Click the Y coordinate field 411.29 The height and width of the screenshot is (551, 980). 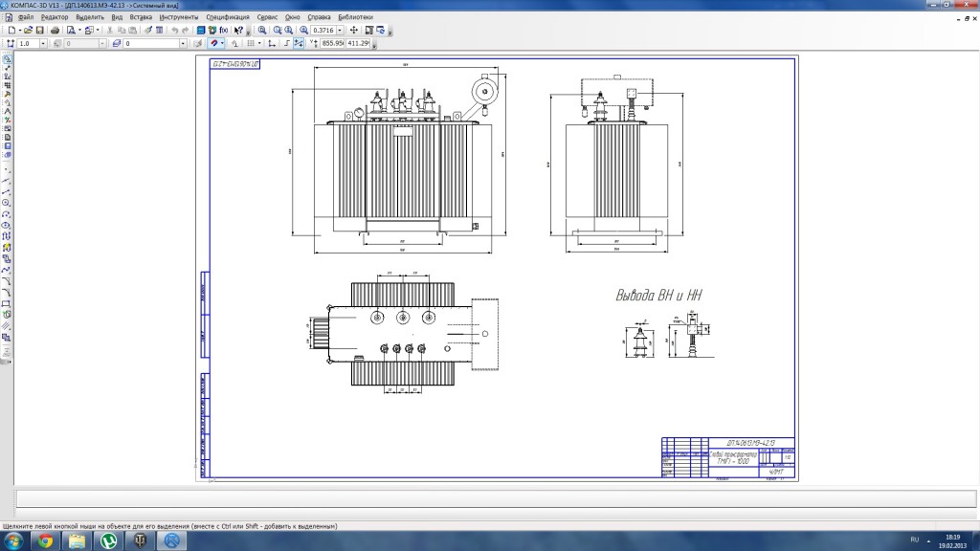(x=358, y=44)
